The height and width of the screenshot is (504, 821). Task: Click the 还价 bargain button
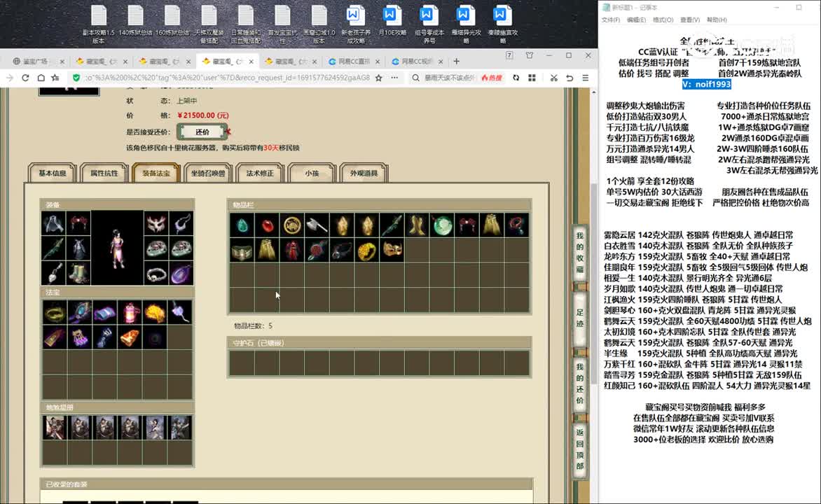click(x=202, y=132)
